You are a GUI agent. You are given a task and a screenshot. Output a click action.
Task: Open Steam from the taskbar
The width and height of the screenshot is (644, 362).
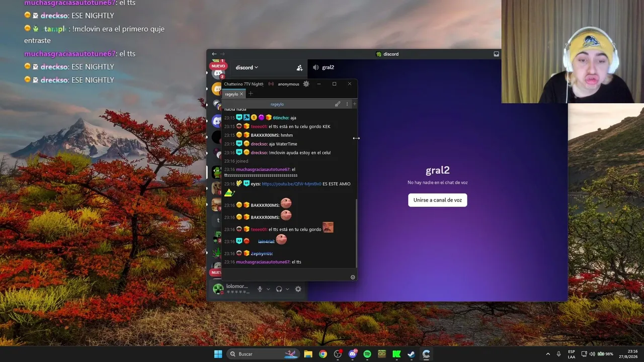pyautogui.click(x=412, y=354)
